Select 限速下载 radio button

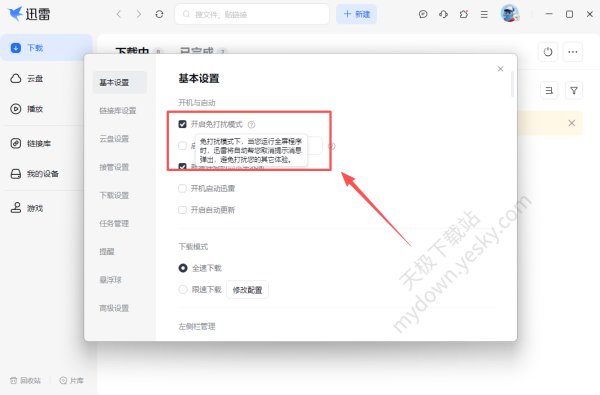183,289
